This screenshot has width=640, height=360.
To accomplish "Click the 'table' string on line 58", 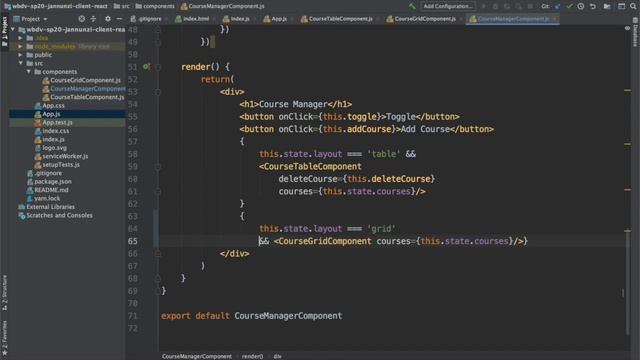I will 384,154.
